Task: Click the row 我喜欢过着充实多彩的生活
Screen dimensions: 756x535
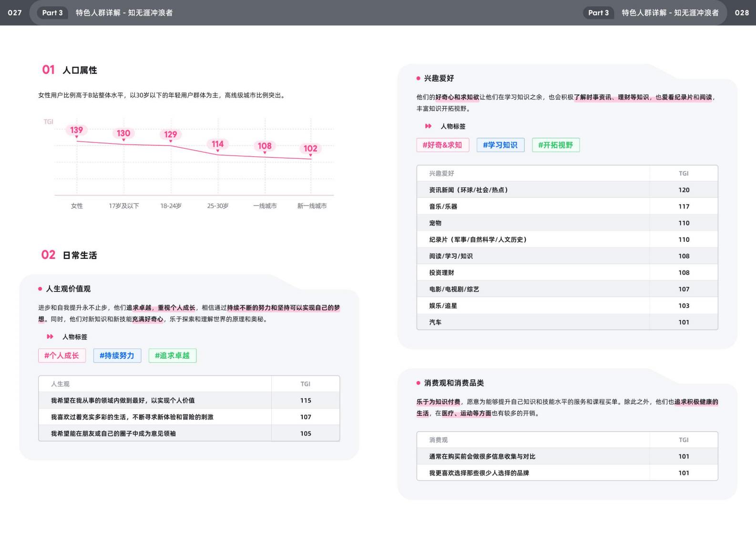Action: point(189,417)
